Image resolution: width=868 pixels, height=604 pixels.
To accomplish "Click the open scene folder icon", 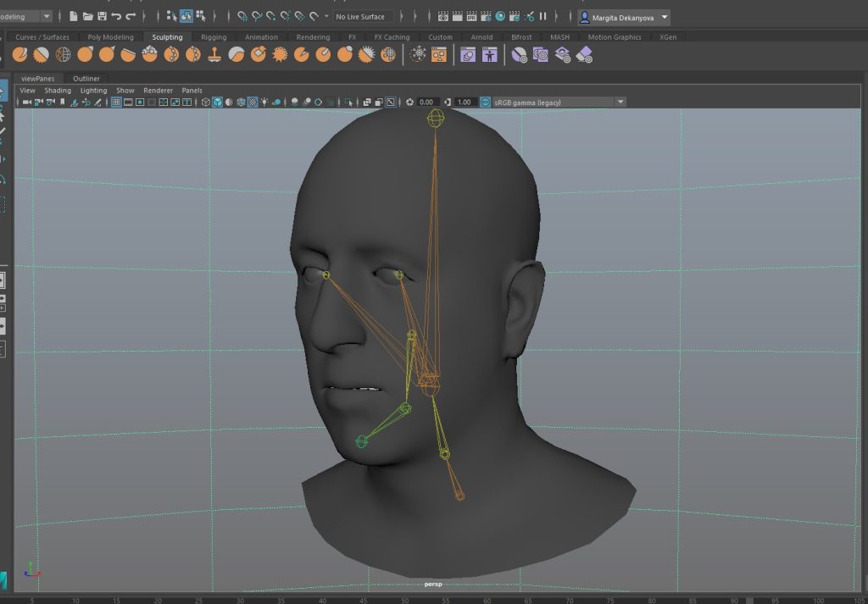I will click(87, 16).
